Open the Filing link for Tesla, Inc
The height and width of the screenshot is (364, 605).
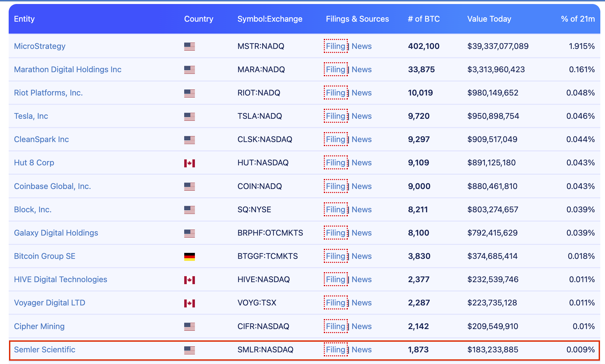click(335, 116)
